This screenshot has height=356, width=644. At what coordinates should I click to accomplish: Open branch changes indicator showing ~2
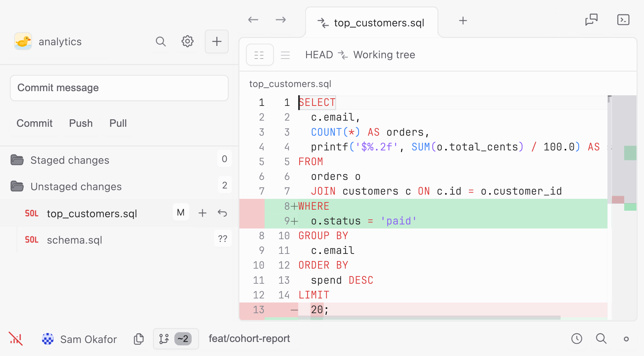tap(176, 339)
